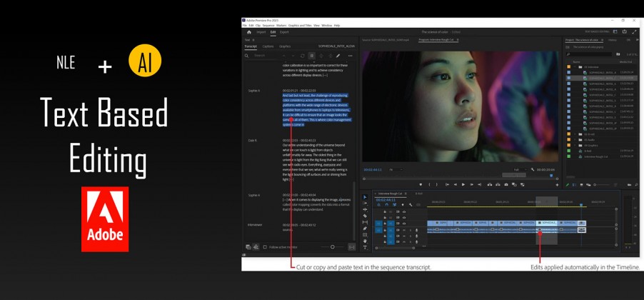644x300 pixels.
Task: Expand the 04 Graphics bin
Action: (x=575, y=145)
